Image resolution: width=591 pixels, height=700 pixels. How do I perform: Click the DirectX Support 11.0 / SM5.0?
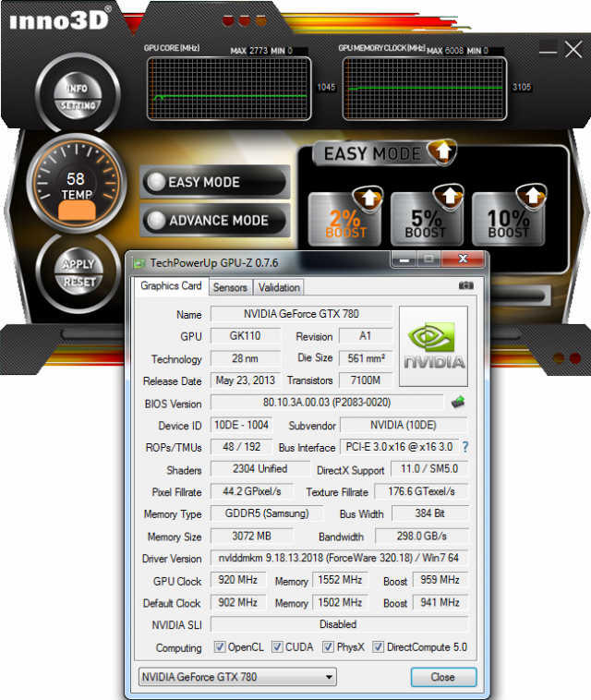pos(429,469)
